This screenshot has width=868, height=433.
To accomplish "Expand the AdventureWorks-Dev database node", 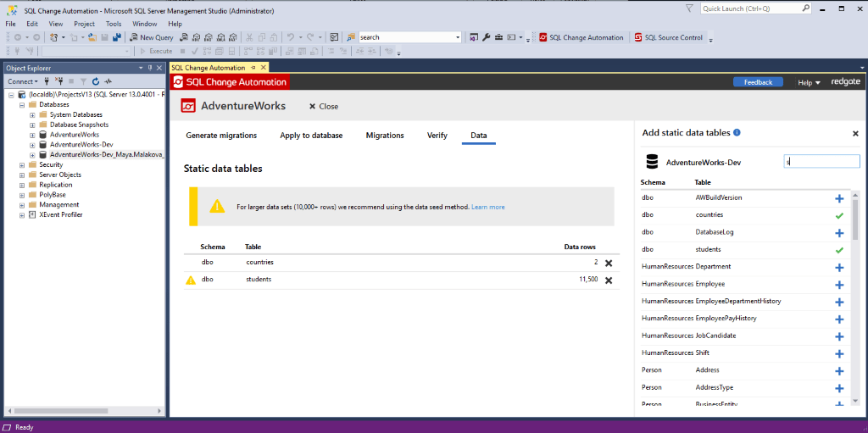I will (x=32, y=145).
